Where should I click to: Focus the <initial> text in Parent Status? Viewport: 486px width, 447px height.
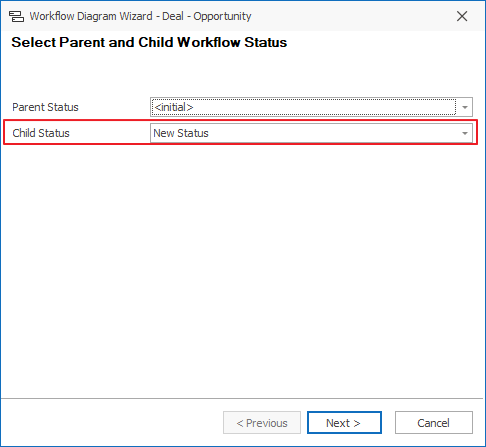click(174, 107)
